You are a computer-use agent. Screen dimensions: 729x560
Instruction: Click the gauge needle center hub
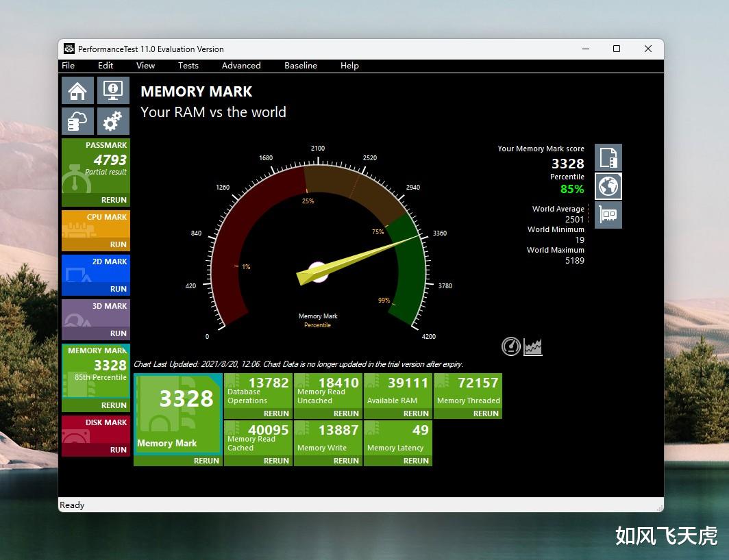(x=318, y=272)
